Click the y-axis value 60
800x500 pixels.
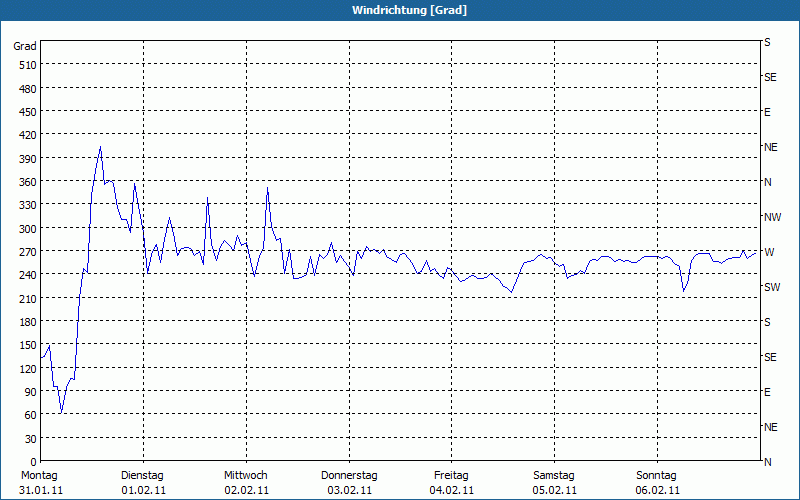tap(31, 416)
